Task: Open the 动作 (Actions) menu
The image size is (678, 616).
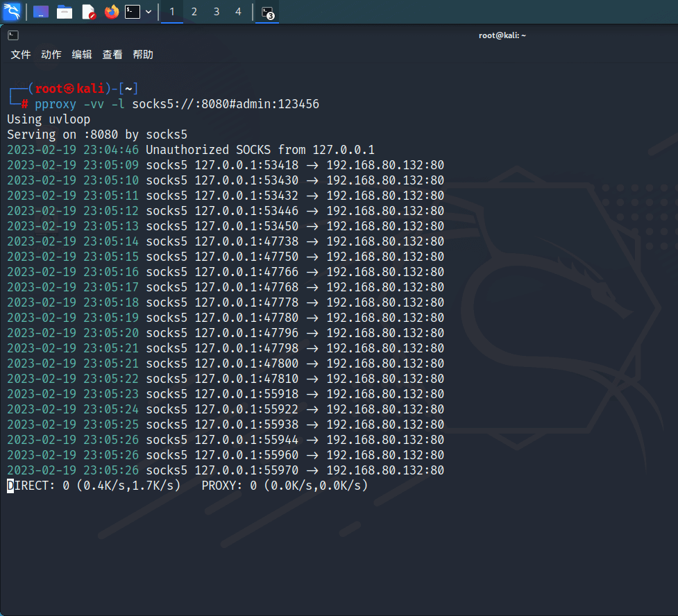Action: coord(51,55)
